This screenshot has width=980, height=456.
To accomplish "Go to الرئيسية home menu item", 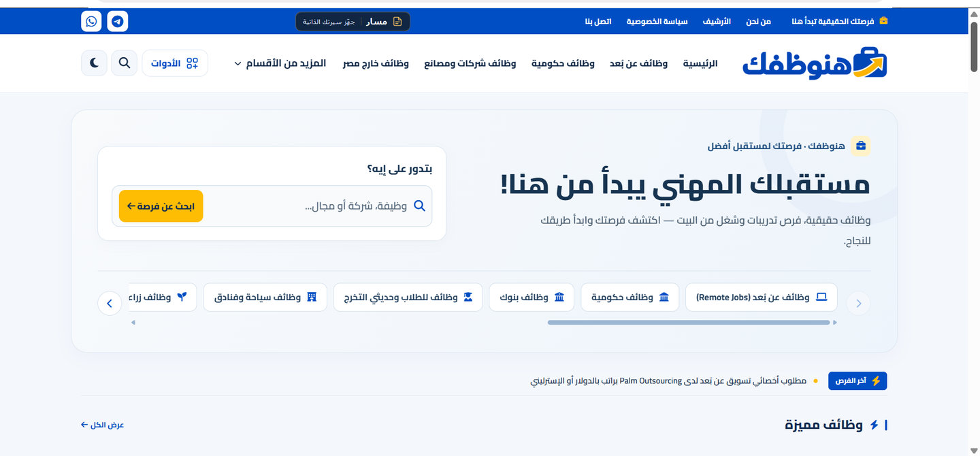I will coord(700,63).
